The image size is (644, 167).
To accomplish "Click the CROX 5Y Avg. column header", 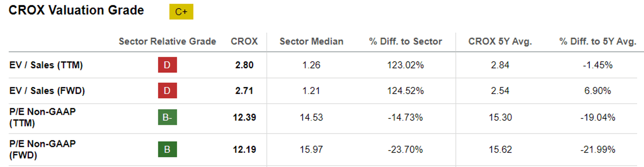I will [x=500, y=41].
